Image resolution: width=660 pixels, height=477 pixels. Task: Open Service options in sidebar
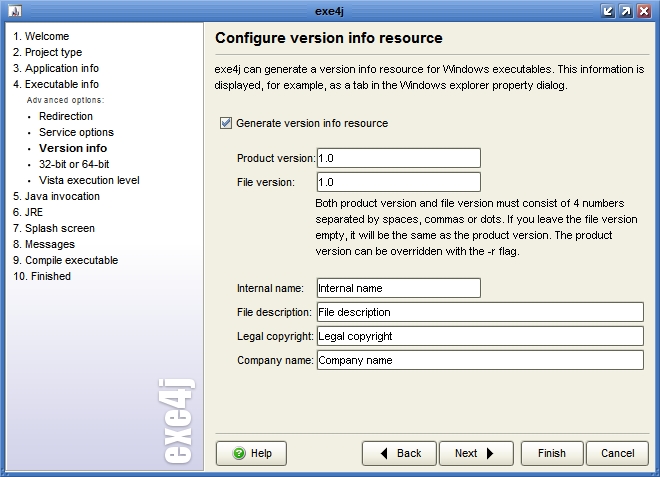tap(76, 132)
